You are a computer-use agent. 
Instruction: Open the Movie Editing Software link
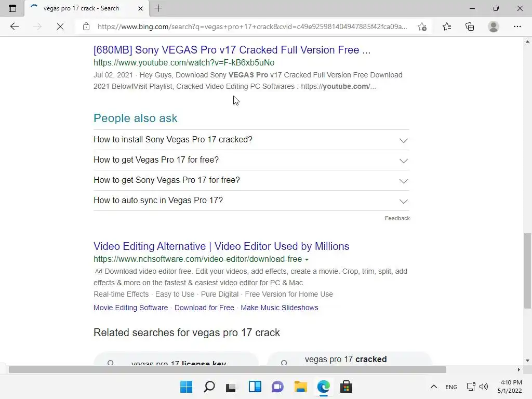[x=130, y=308]
